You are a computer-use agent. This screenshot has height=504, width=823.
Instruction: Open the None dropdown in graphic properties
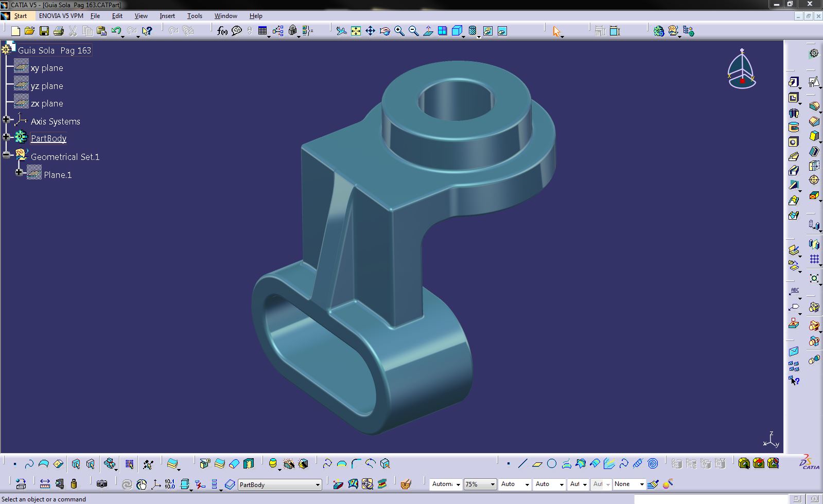[x=642, y=484]
